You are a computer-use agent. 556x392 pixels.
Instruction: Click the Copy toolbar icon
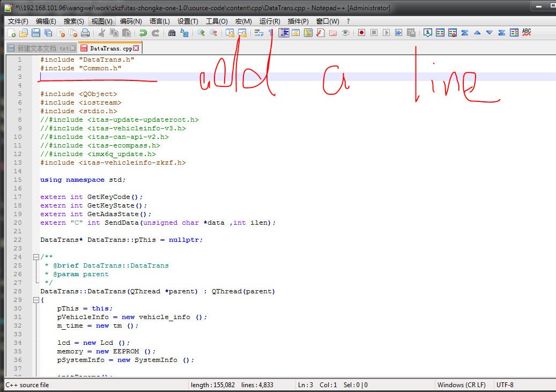[x=114, y=33]
